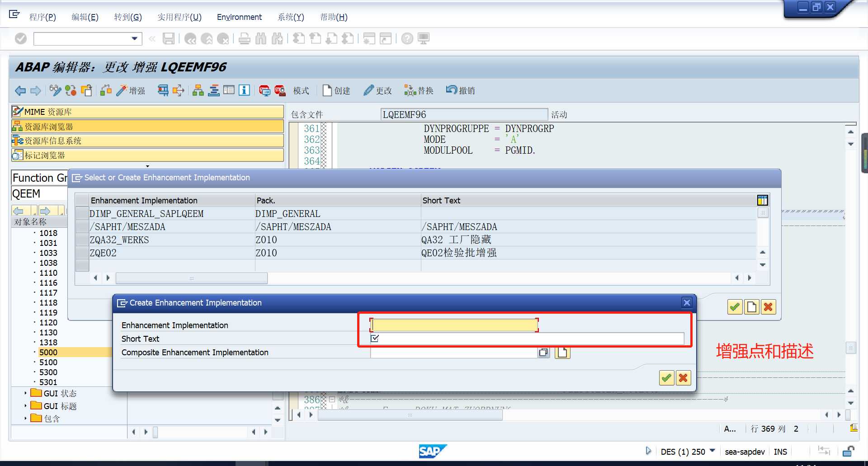The width and height of the screenshot is (868, 466).
Task: Open table layout settings icon in enhancement list
Action: 762,200
